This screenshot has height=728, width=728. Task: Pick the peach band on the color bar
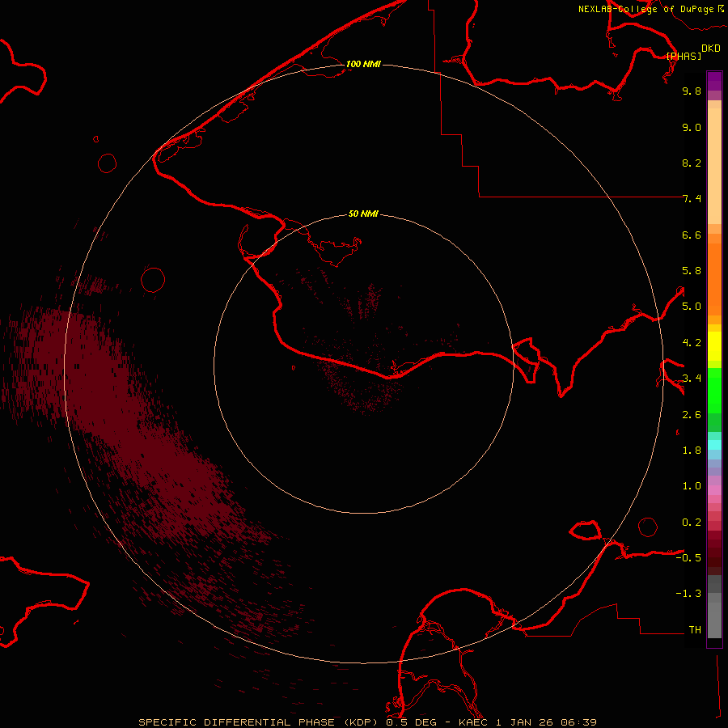(714, 166)
